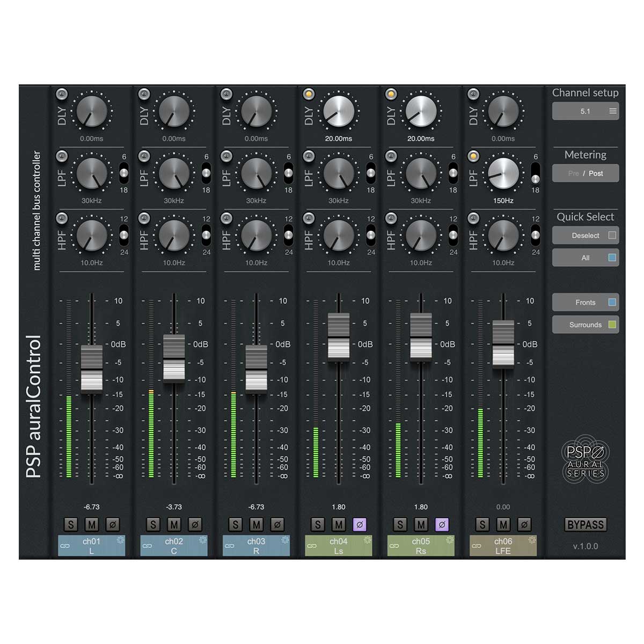Click link icon on ch01 L
The image size is (644, 644).
(x=65, y=546)
